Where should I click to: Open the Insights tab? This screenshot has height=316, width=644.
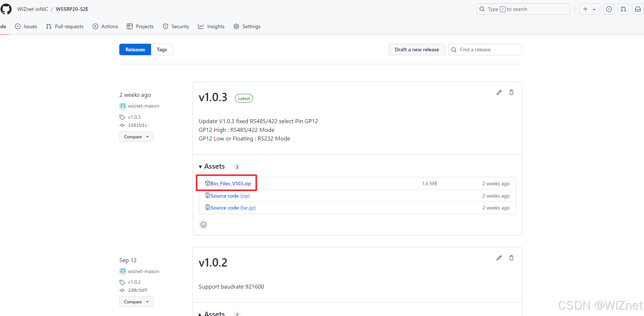(211, 26)
